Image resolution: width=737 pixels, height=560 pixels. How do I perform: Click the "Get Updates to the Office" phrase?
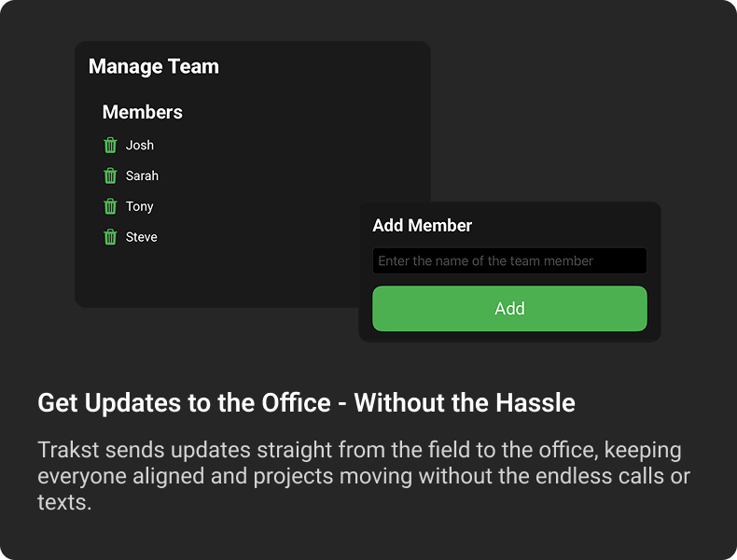coord(184,403)
